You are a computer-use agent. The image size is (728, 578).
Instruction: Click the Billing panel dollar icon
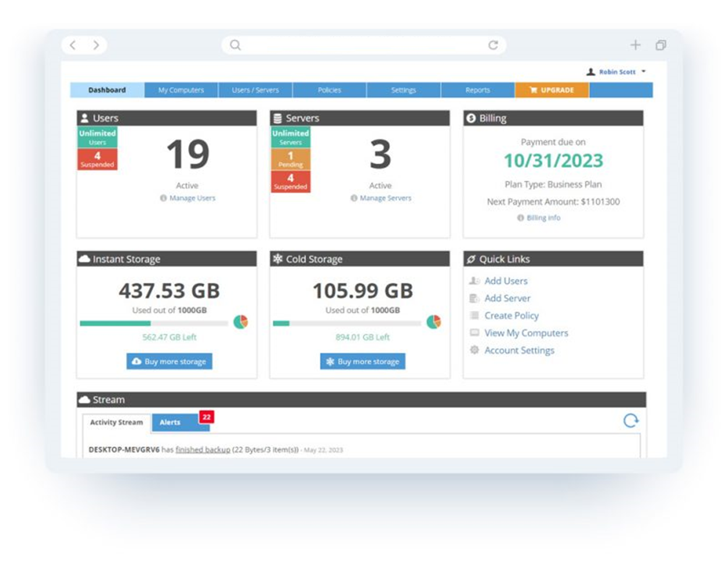[x=471, y=118]
